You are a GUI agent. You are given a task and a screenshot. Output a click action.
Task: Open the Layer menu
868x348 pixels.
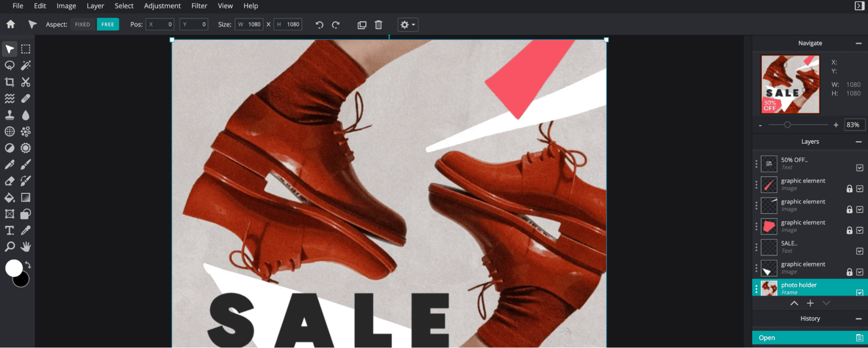coord(95,6)
